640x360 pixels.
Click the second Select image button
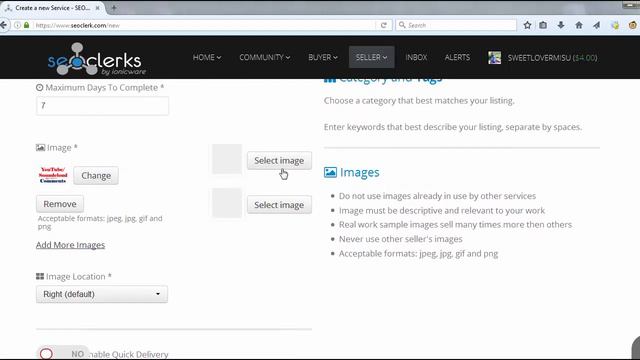pos(279,205)
